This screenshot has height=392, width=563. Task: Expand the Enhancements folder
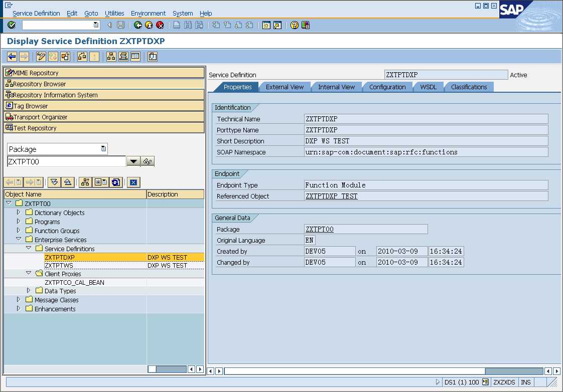click(x=19, y=308)
